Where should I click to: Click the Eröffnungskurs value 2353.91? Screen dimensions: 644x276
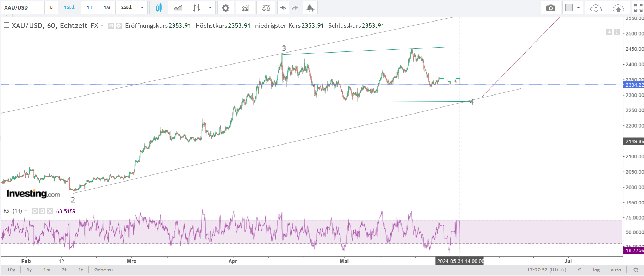click(180, 26)
